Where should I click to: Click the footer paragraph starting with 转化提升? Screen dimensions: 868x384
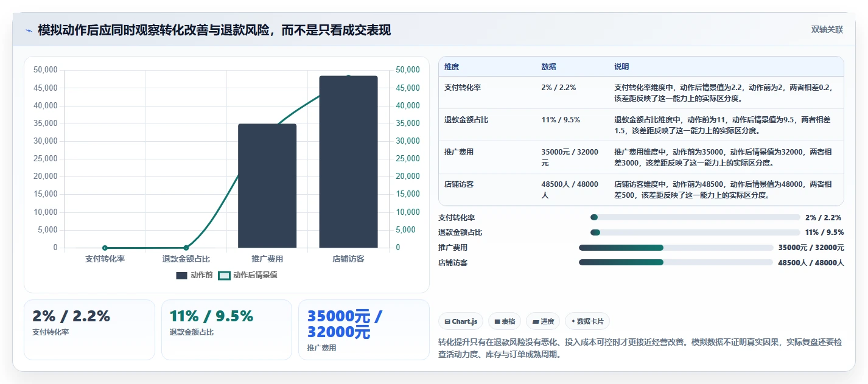point(640,348)
